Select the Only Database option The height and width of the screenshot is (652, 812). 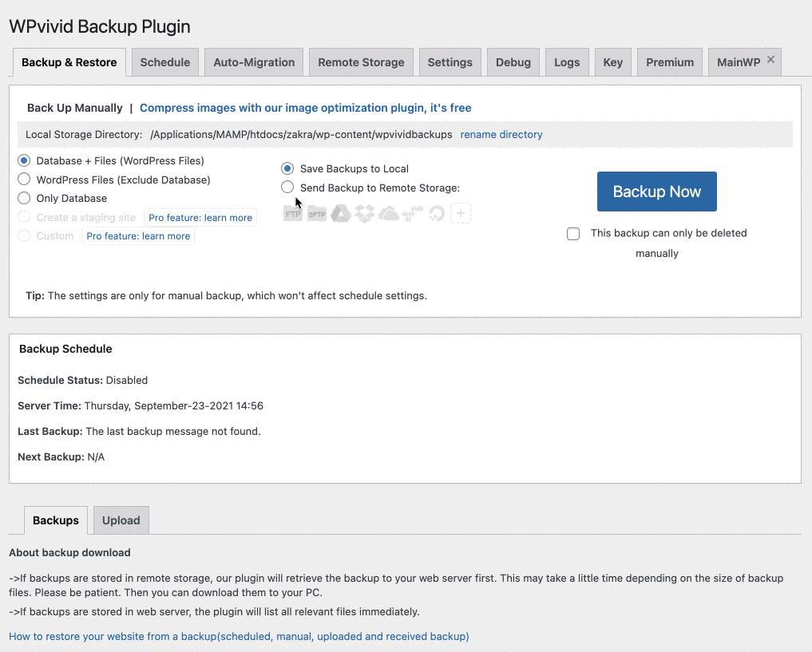pyautogui.click(x=24, y=198)
